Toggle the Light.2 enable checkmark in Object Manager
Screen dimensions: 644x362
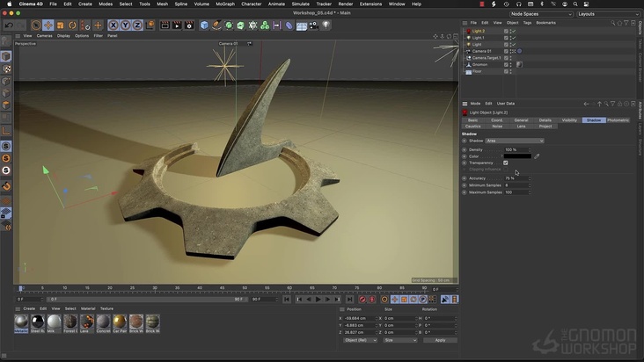click(513, 31)
